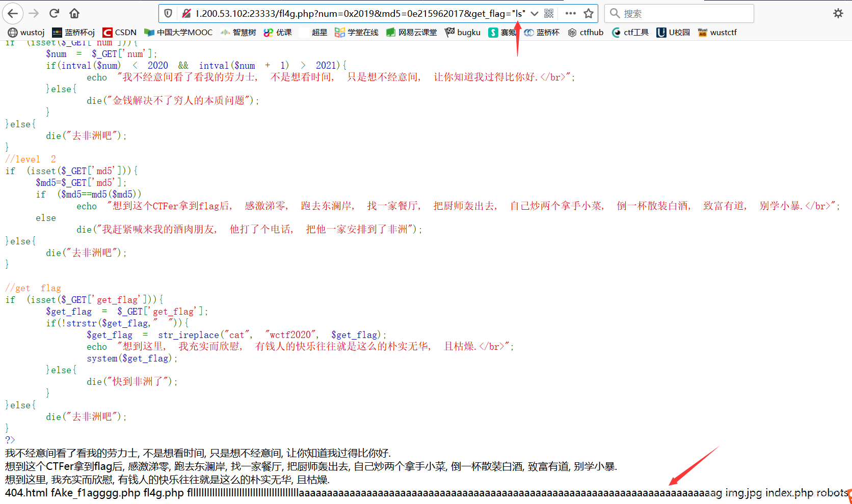Screen dimensions: 852x504
Task: Go forward to the next page
Action: coord(34,13)
